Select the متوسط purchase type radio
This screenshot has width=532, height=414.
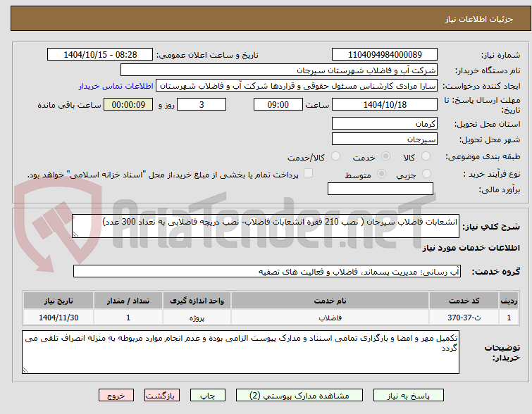point(381,174)
